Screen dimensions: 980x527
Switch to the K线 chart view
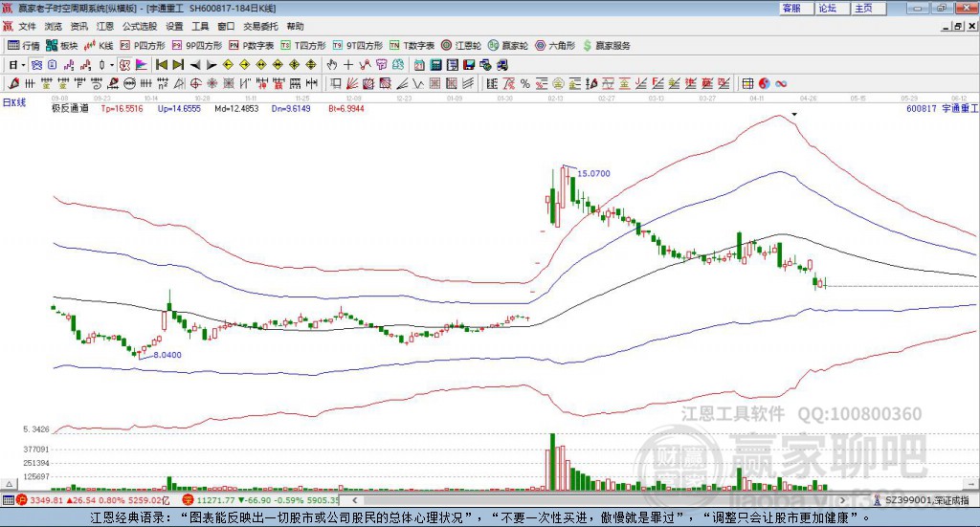point(99,46)
